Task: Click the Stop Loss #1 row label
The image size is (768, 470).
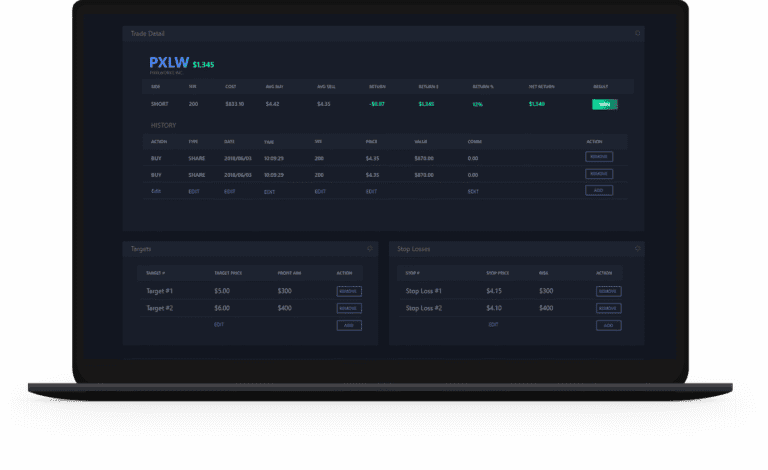Action: [x=424, y=291]
